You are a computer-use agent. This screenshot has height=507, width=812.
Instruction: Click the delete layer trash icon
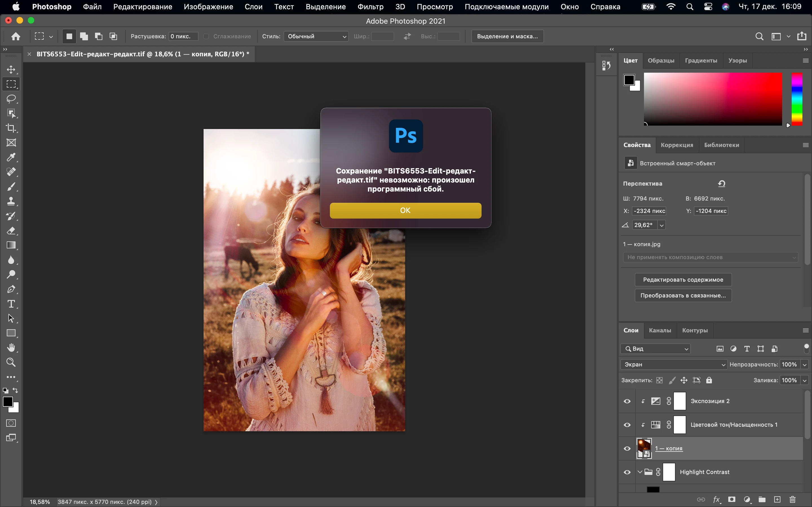click(792, 499)
